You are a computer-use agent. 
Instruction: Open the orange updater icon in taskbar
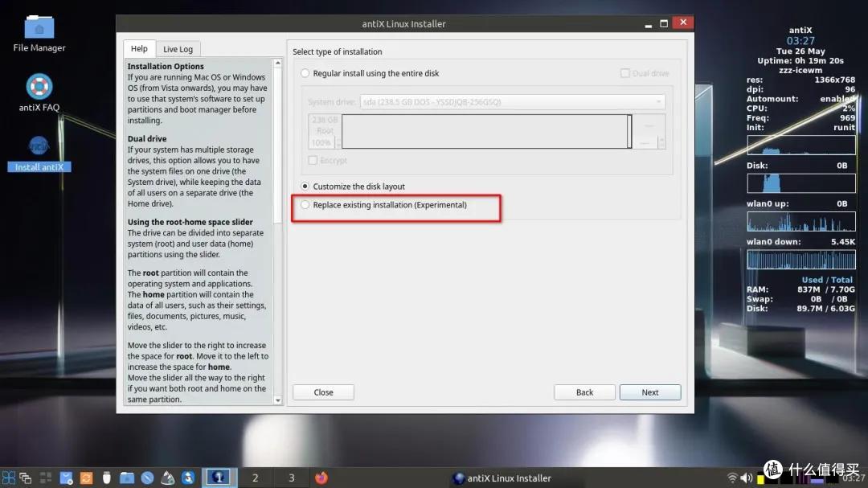(x=86, y=478)
